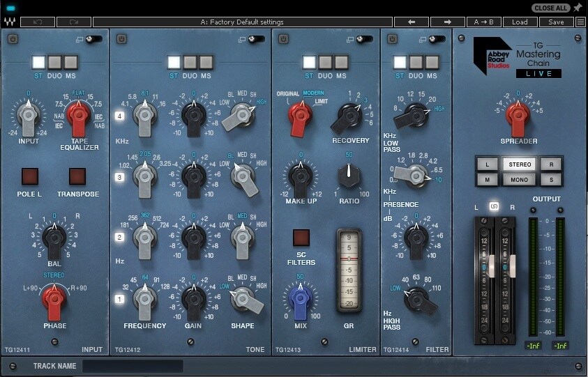Click the right output fader handle
The height and width of the screenshot is (377, 588).
(512, 266)
